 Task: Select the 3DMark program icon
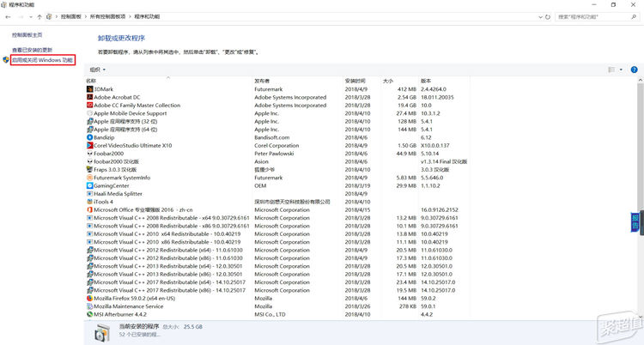tap(89, 89)
